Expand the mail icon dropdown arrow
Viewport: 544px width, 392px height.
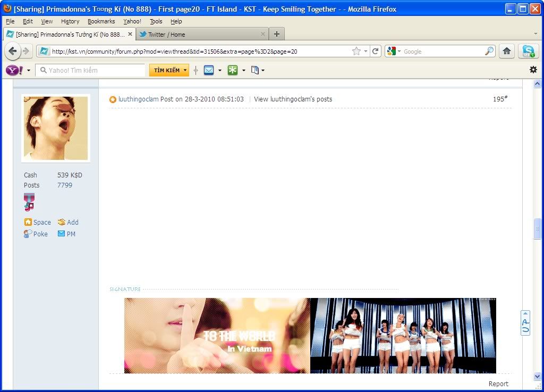(x=220, y=71)
